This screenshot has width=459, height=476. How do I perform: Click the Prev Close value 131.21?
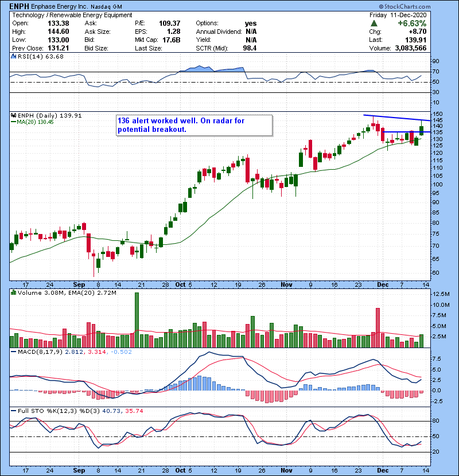[x=59, y=48]
